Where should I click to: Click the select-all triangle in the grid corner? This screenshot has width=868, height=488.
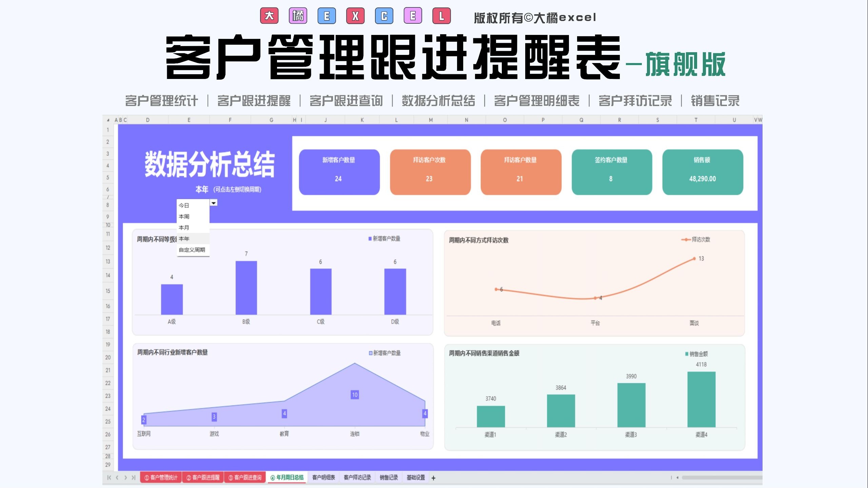[108, 119]
